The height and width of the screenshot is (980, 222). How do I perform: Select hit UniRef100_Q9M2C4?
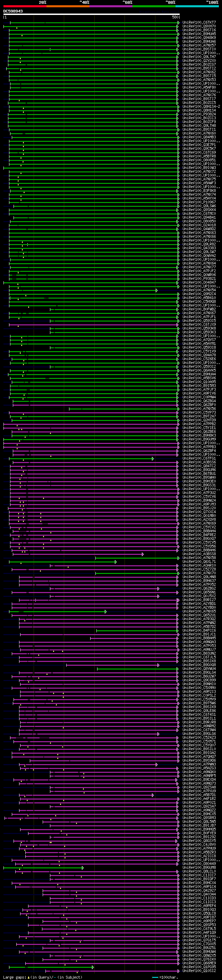click(199, 294)
